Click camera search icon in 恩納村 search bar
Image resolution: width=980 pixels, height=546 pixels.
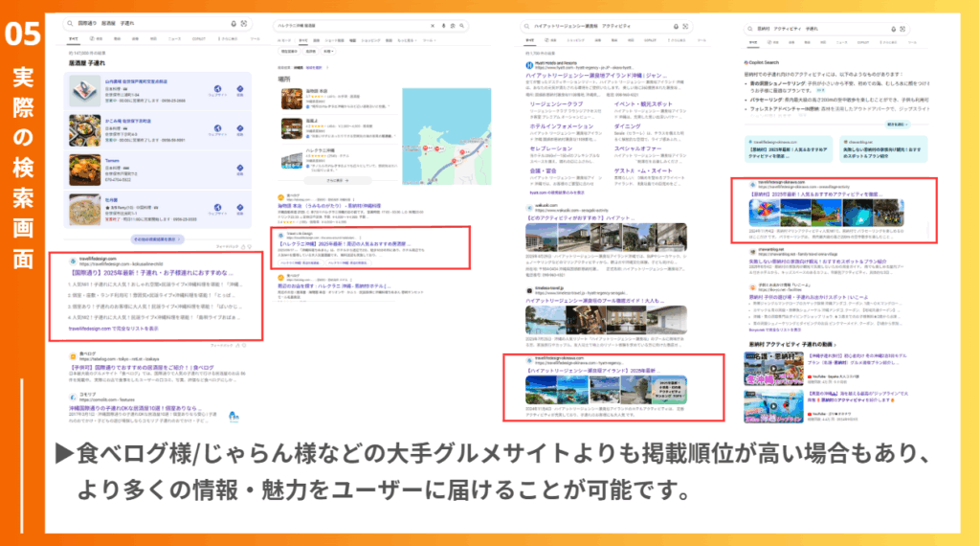tap(903, 28)
